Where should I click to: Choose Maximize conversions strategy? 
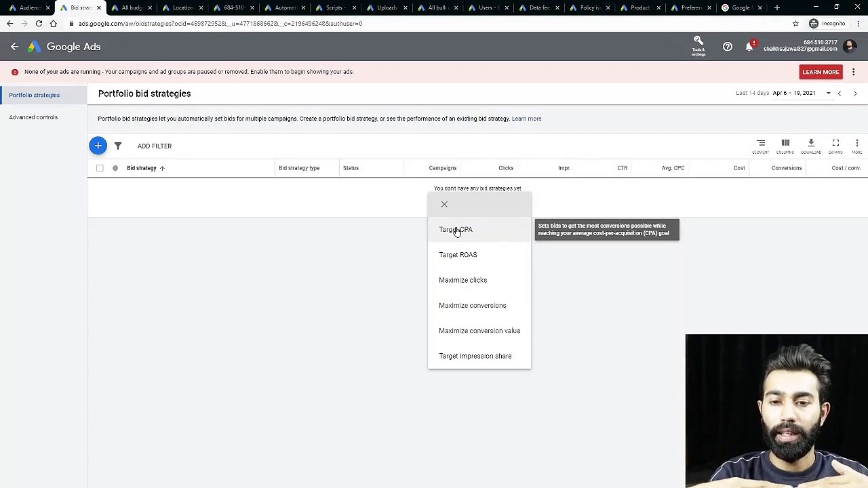pyautogui.click(x=479, y=305)
